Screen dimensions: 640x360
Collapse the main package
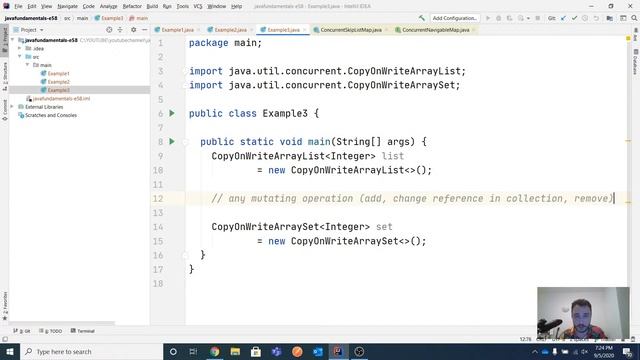tap(27, 65)
